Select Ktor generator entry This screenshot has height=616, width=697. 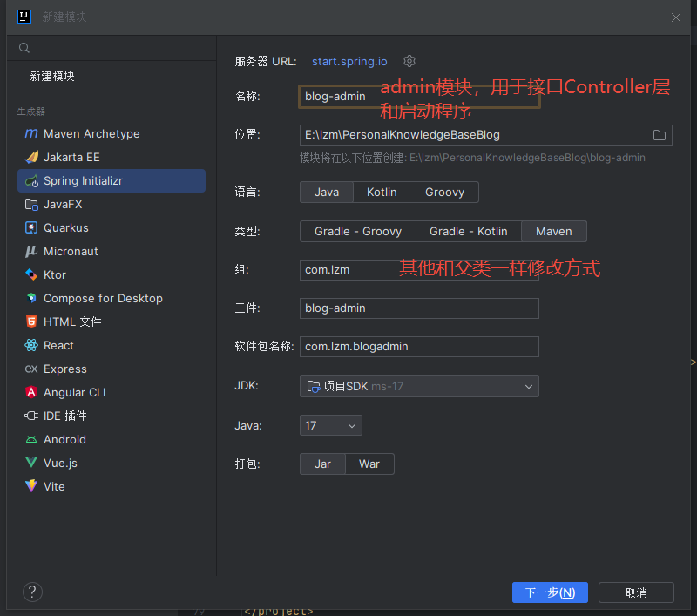(x=112, y=275)
